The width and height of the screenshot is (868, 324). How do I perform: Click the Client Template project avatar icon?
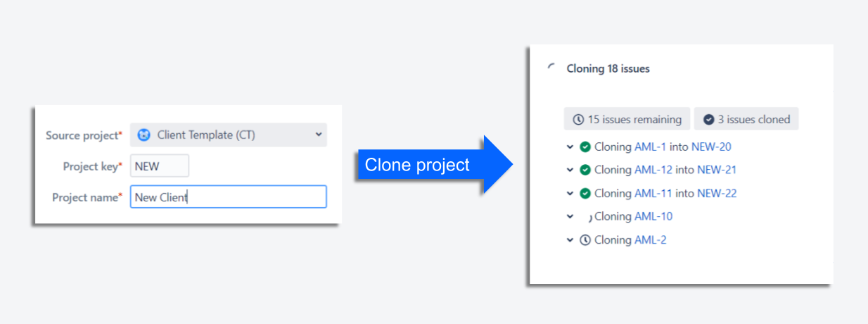point(143,135)
